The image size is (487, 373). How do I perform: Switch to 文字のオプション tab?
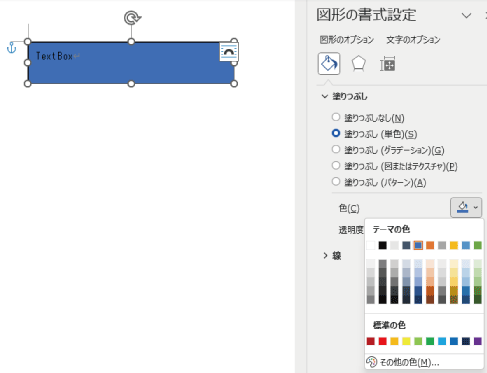[x=413, y=40]
